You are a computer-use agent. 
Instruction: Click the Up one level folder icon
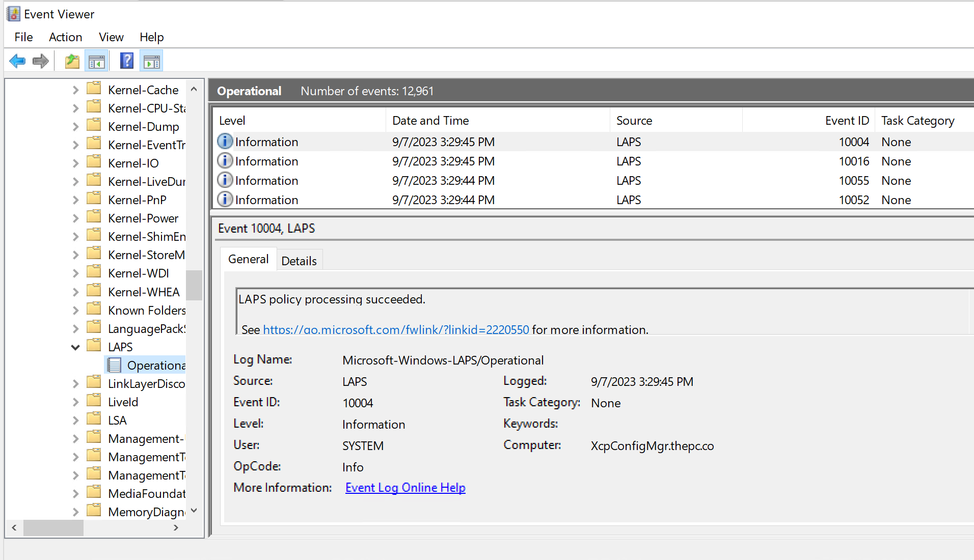pyautogui.click(x=72, y=62)
